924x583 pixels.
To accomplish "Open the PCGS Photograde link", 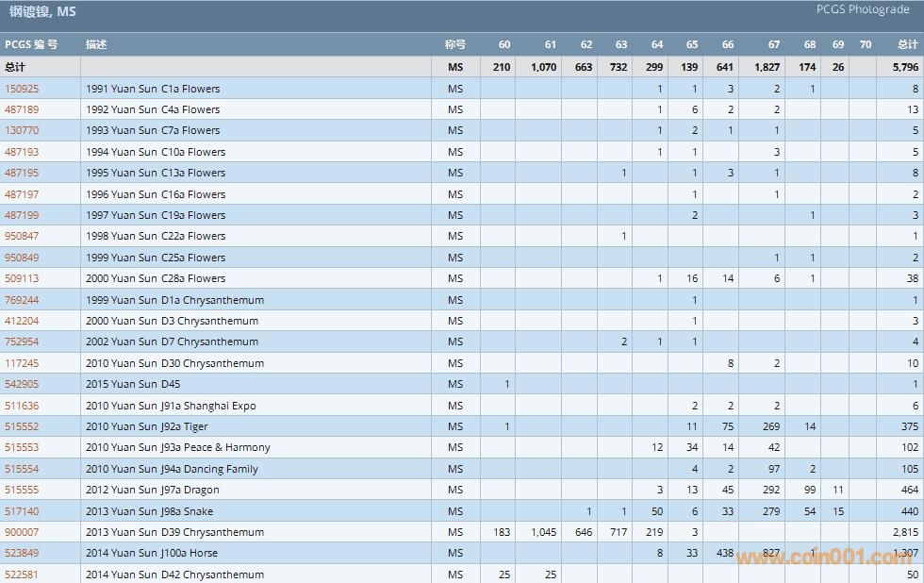I will click(x=864, y=9).
